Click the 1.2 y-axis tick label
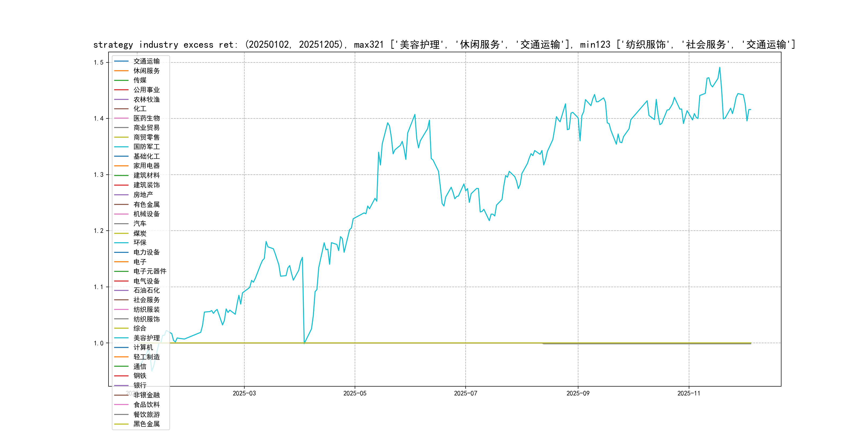 98,231
